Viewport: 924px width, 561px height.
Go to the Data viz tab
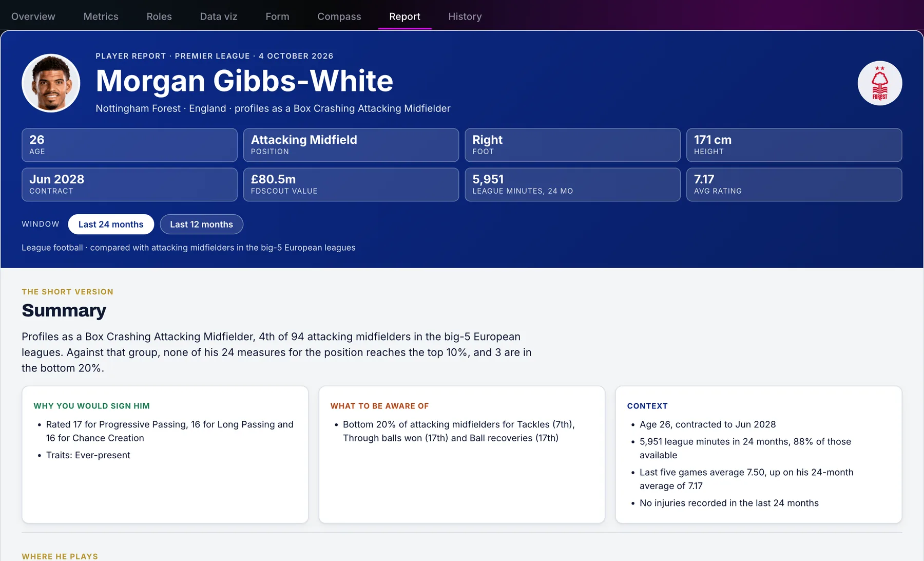[219, 16]
